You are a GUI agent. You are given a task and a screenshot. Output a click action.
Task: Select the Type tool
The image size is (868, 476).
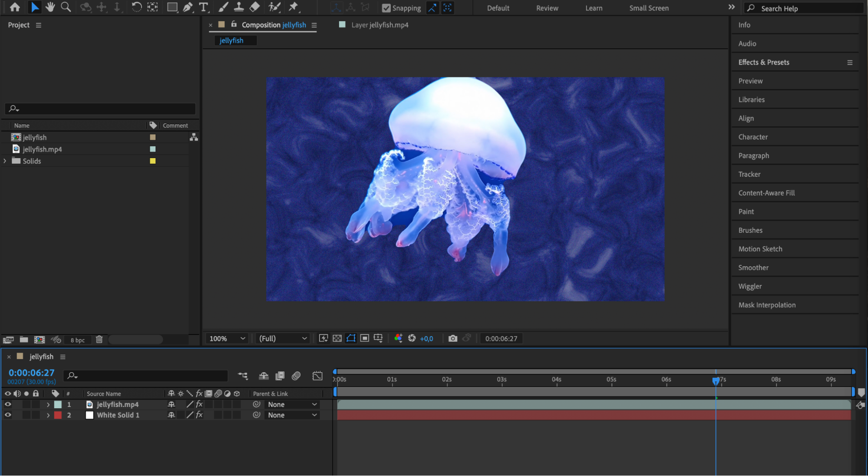203,7
